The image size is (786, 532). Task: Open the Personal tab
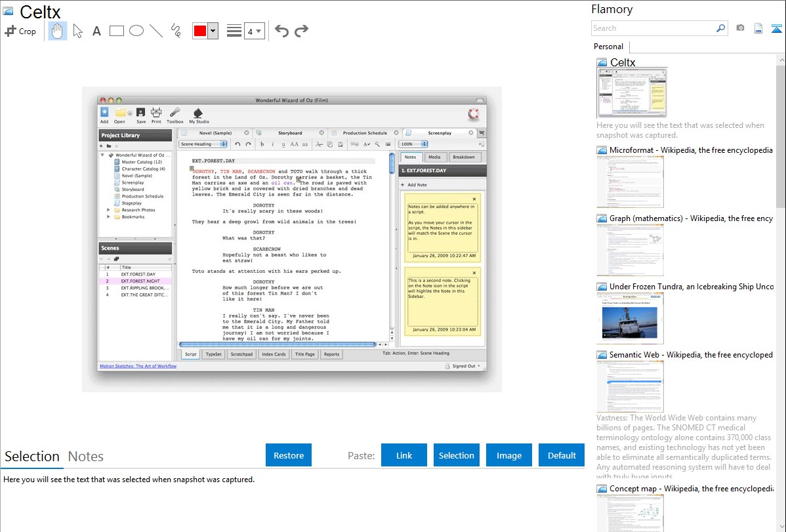tap(608, 47)
